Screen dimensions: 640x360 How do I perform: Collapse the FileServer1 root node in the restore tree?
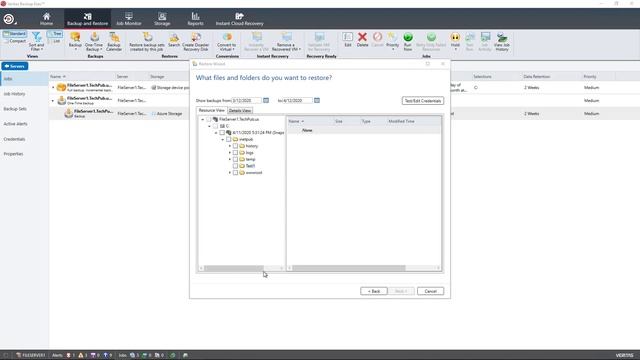click(203, 120)
